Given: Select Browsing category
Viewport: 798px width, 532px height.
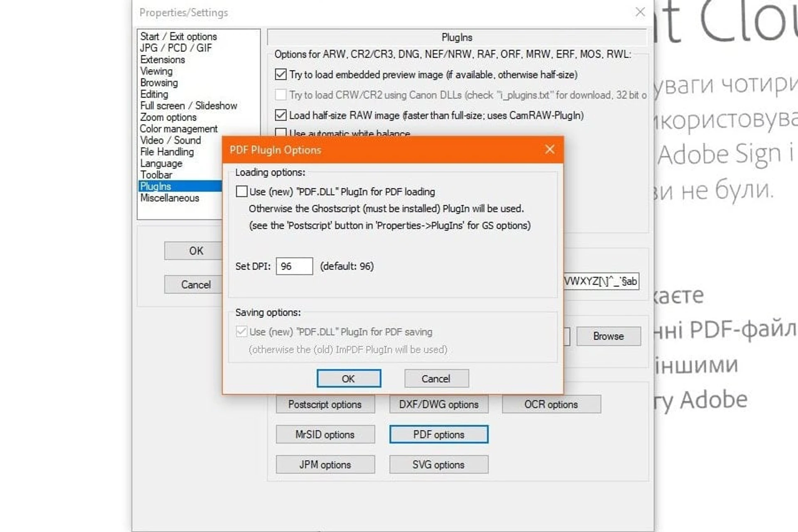Looking at the screenshot, I should point(159,83).
